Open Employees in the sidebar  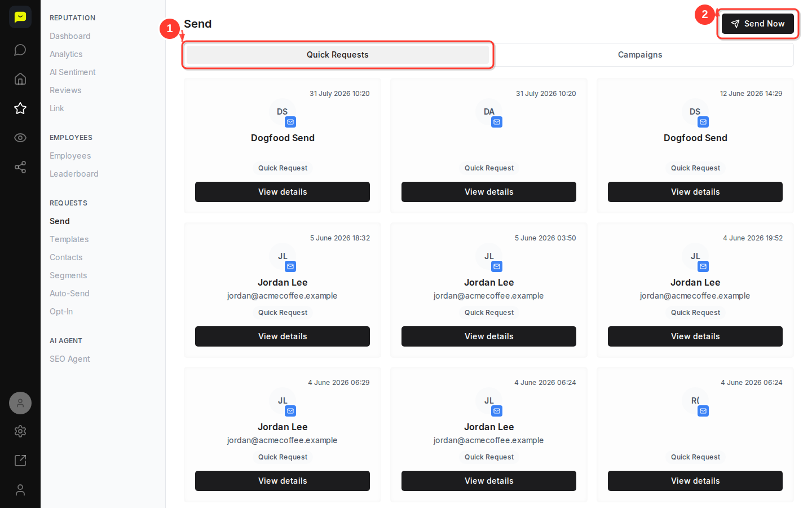pos(70,156)
